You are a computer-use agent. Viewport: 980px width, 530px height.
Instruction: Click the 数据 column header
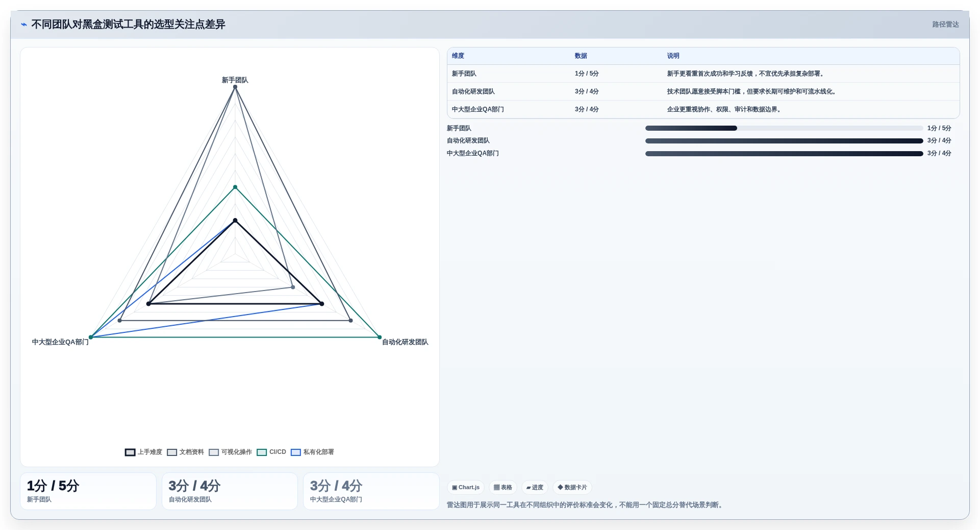[x=581, y=56]
